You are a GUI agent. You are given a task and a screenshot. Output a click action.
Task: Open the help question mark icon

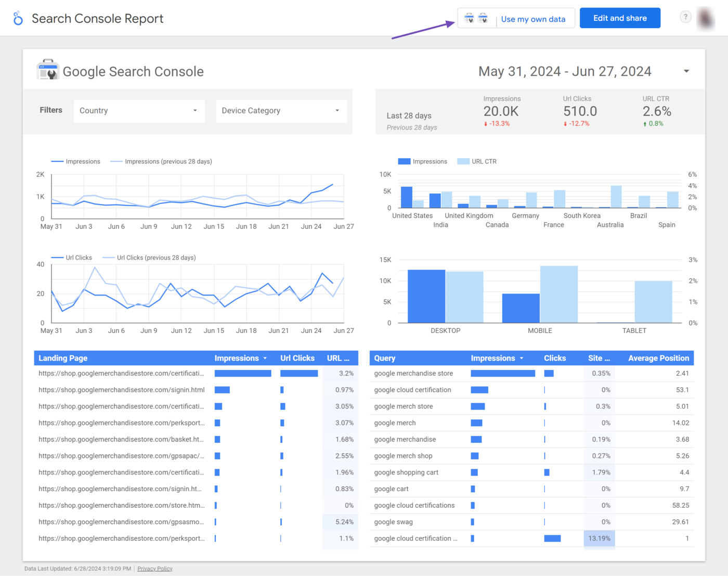685,17
